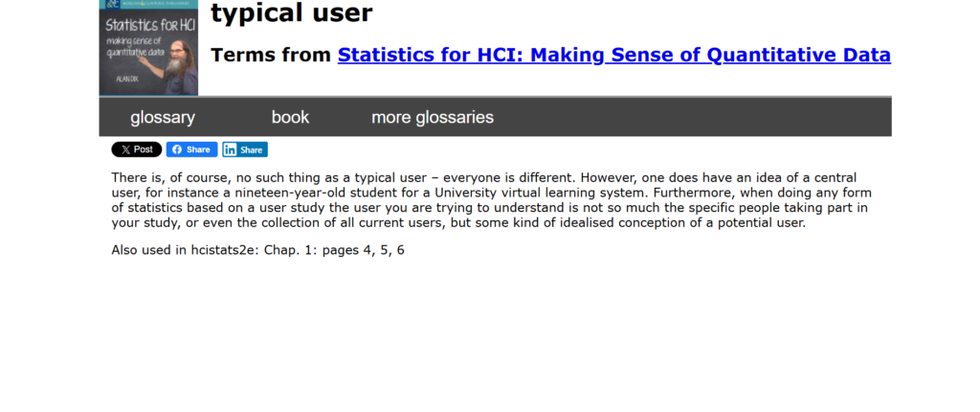The width and height of the screenshot is (980, 412).
Task: Open the glossary menu item
Action: click(163, 117)
